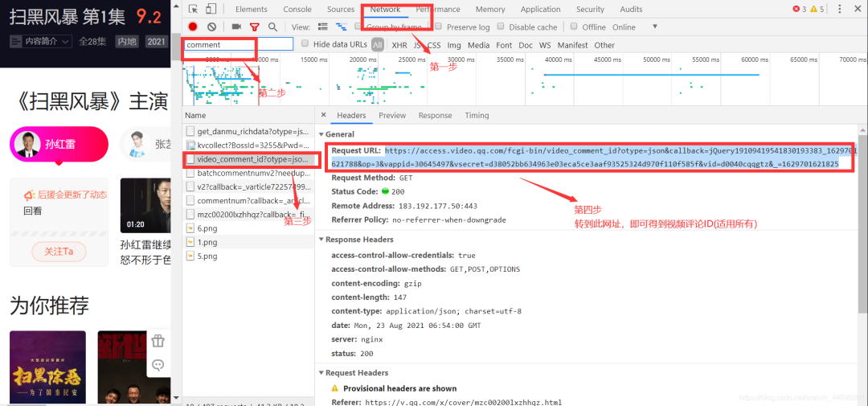This screenshot has width=868, height=406.
Task: Check Hide data URLs
Action: pyautogui.click(x=305, y=43)
